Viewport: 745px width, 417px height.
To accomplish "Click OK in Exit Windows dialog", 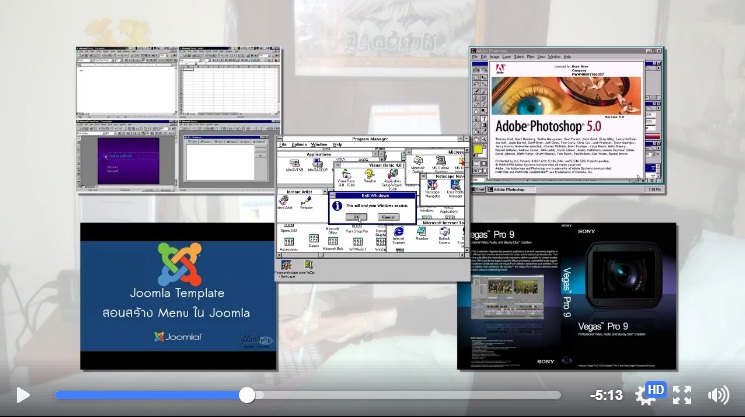I will tap(356, 217).
